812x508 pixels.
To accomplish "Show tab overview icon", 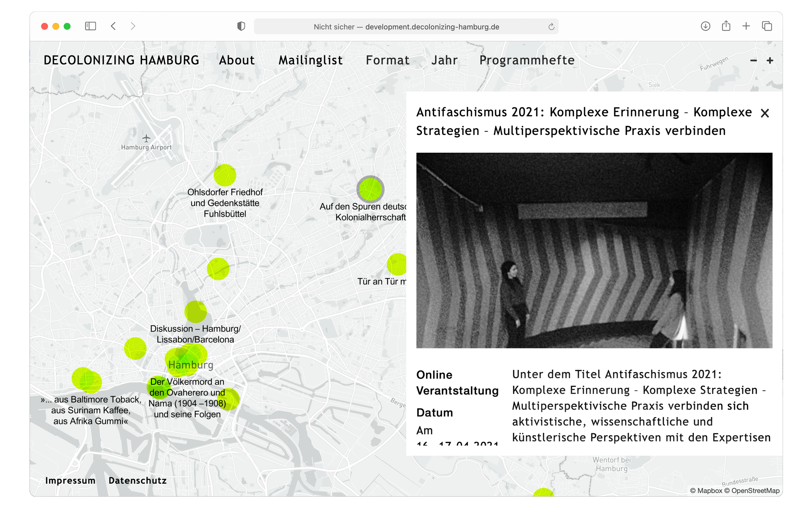I will pos(767,26).
